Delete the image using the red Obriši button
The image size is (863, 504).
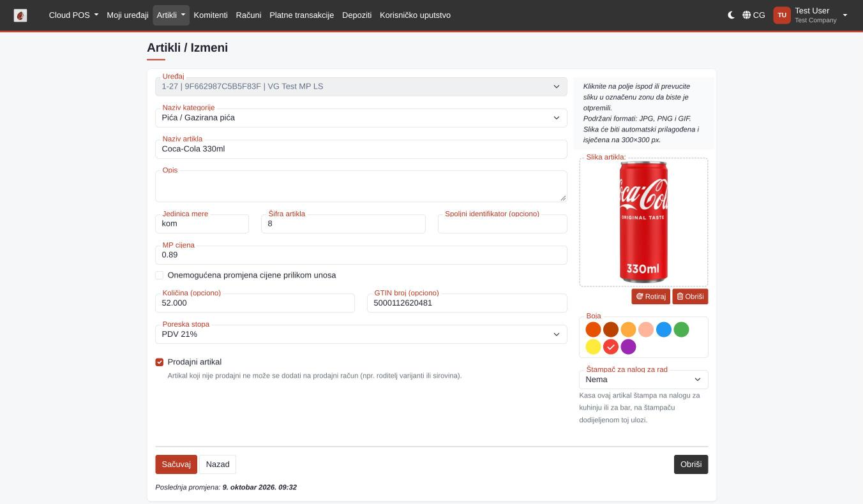tap(690, 297)
